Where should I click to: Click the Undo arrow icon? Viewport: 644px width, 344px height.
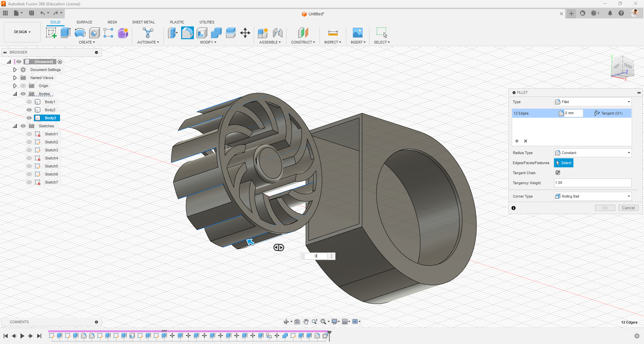(43, 13)
